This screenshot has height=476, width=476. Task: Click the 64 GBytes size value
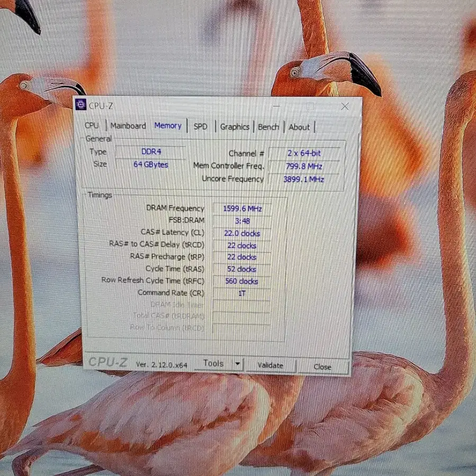click(x=150, y=164)
